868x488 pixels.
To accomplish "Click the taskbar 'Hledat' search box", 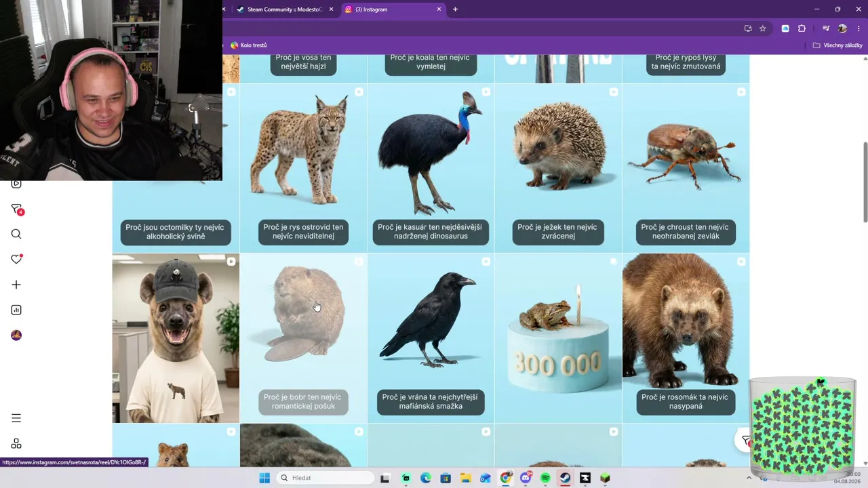I will click(x=326, y=478).
